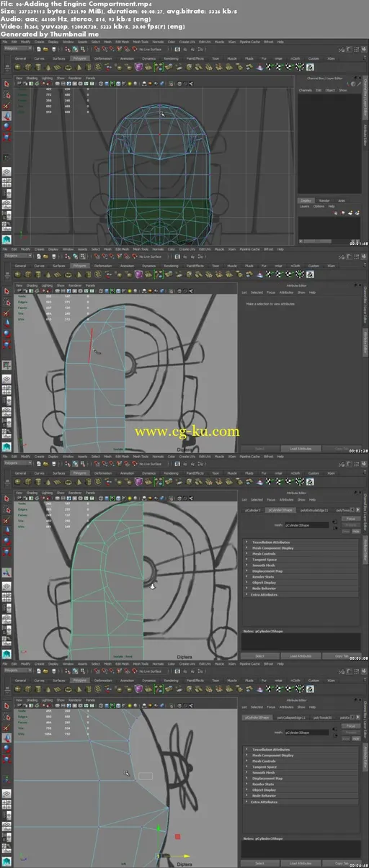Expand Extra Attributes in polyExtrudeEdge11 frame

click(x=301, y=594)
